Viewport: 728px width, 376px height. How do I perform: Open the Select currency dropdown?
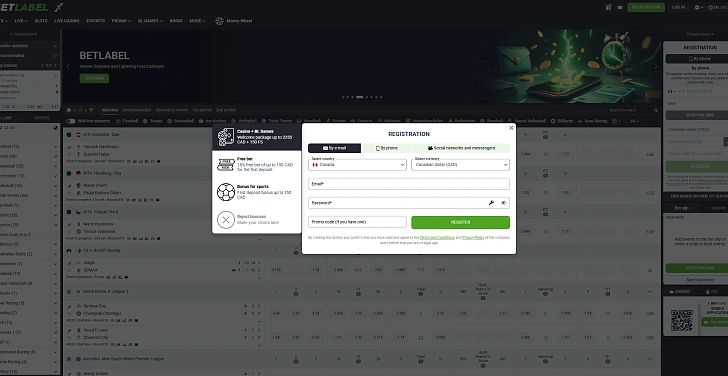(460, 164)
